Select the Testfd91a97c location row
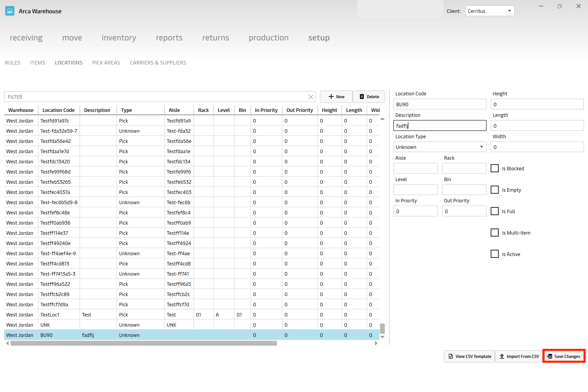 (x=192, y=121)
